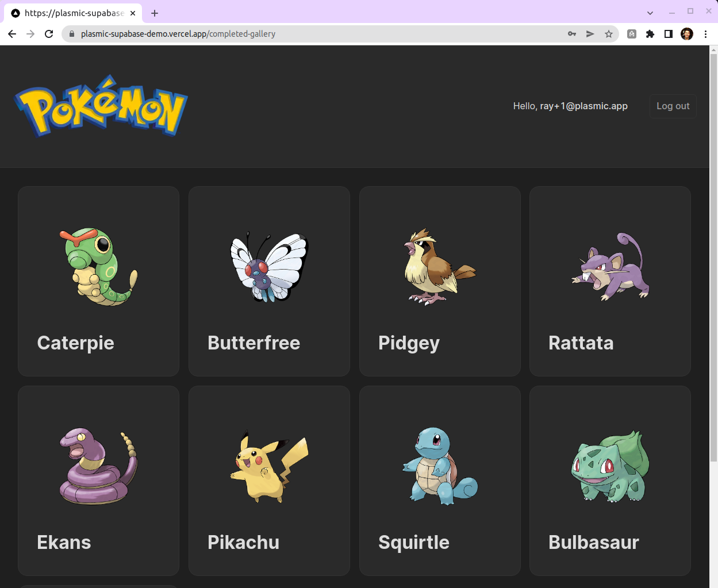Click the Butterfree image
This screenshot has height=588, width=718.
(x=269, y=267)
